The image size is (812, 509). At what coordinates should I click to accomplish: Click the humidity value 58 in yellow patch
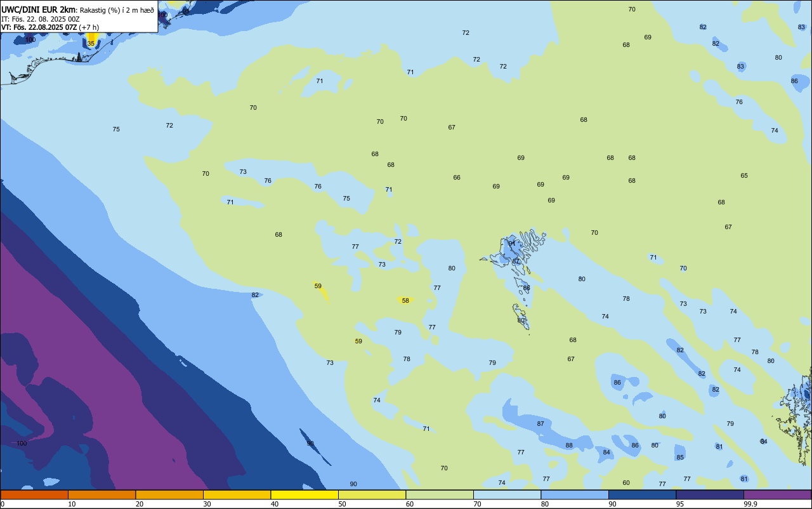click(x=405, y=301)
